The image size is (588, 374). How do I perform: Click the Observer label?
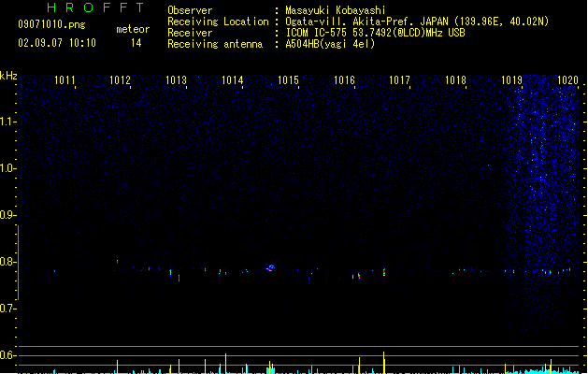tap(190, 10)
